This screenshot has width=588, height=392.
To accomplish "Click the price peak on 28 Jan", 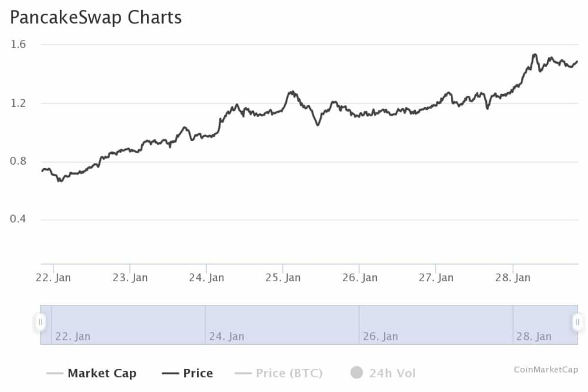I will coord(535,55).
